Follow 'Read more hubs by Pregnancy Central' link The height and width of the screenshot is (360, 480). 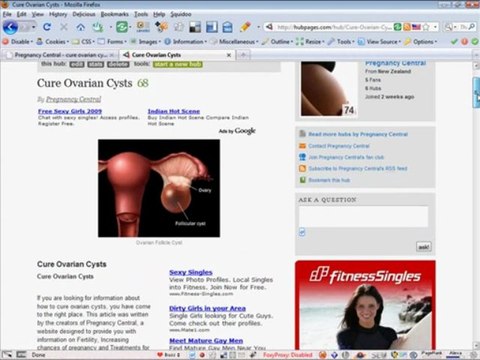pos(358,134)
